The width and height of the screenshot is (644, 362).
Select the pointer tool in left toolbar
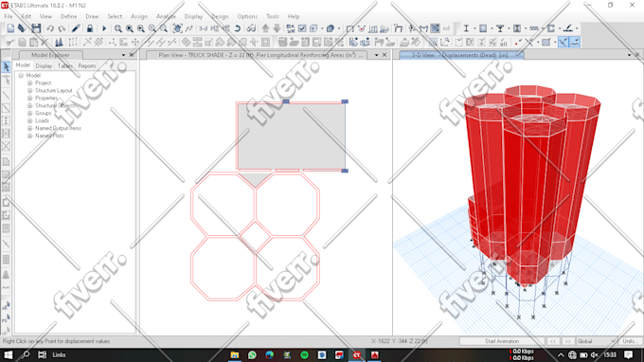(7, 67)
